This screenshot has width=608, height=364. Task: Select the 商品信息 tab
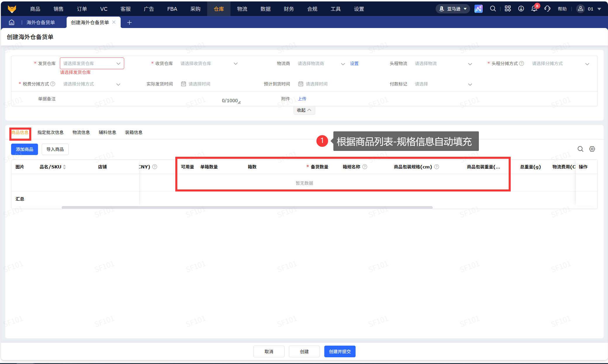click(20, 132)
